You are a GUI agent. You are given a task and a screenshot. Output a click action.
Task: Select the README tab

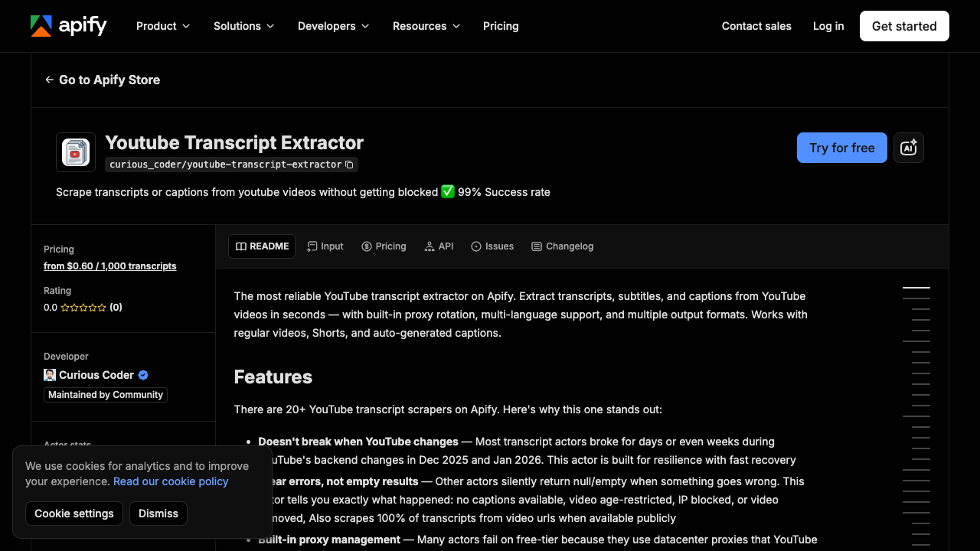(262, 246)
